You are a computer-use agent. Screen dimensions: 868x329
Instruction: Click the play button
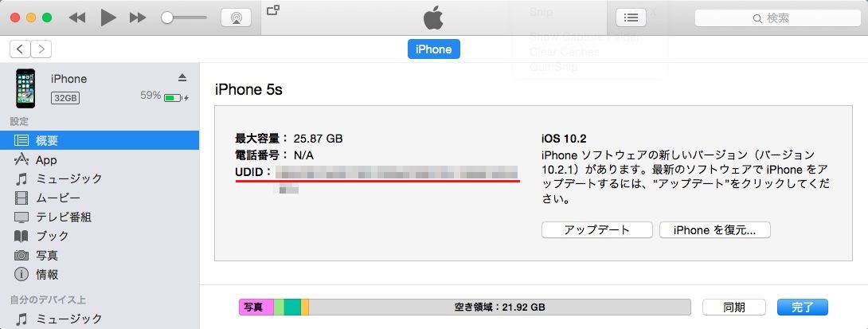point(108,18)
